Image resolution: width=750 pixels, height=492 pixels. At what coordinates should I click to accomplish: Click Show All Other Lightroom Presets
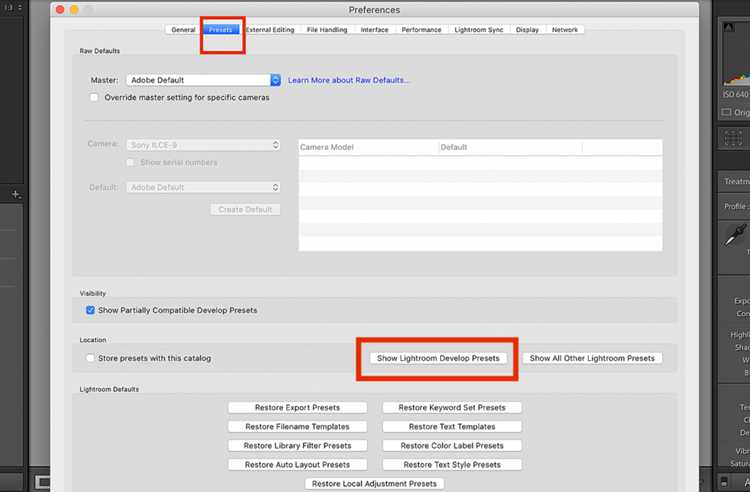pyautogui.click(x=592, y=358)
